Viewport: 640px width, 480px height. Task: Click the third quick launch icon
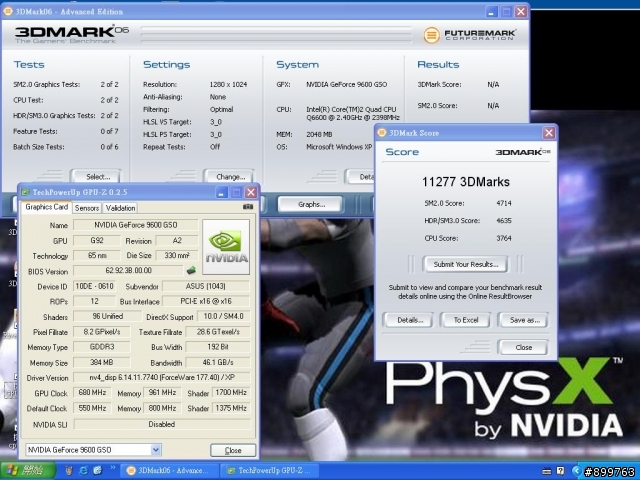coord(97,471)
